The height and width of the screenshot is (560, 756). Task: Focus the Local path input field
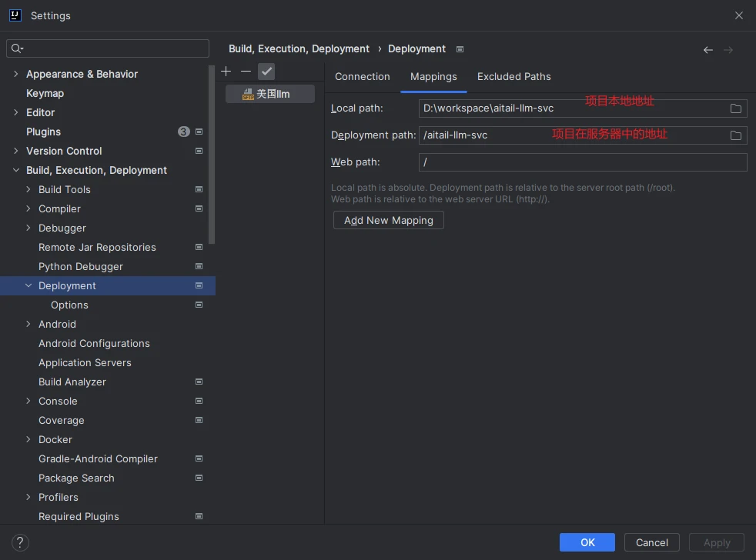point(583,108)
